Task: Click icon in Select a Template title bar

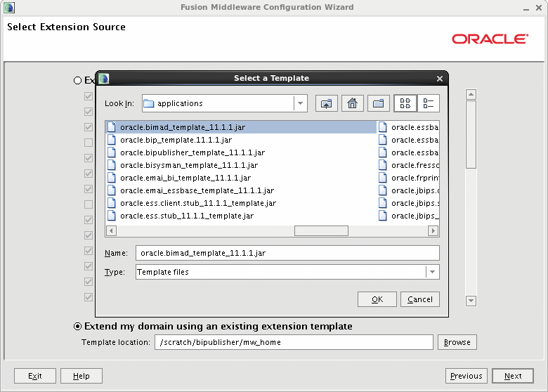Action: point(103,78)
